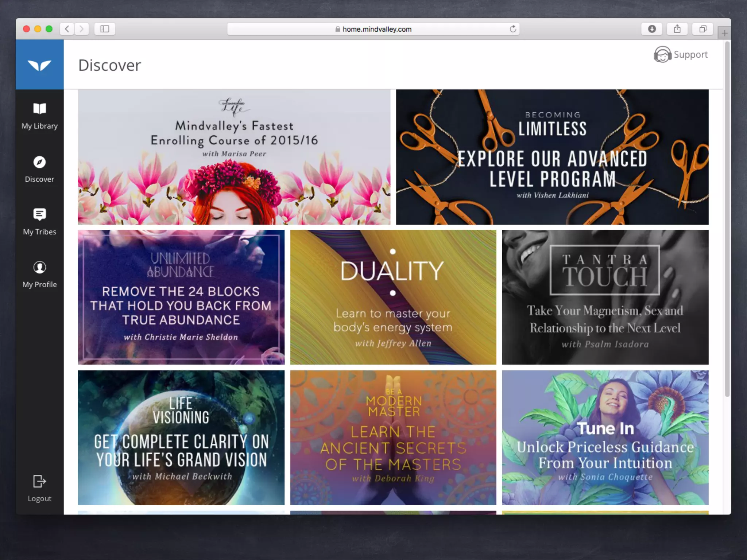Viewport: 747px width, 560px height.
Task: Open My Tribes chat icon
Action: click(39, 214)
